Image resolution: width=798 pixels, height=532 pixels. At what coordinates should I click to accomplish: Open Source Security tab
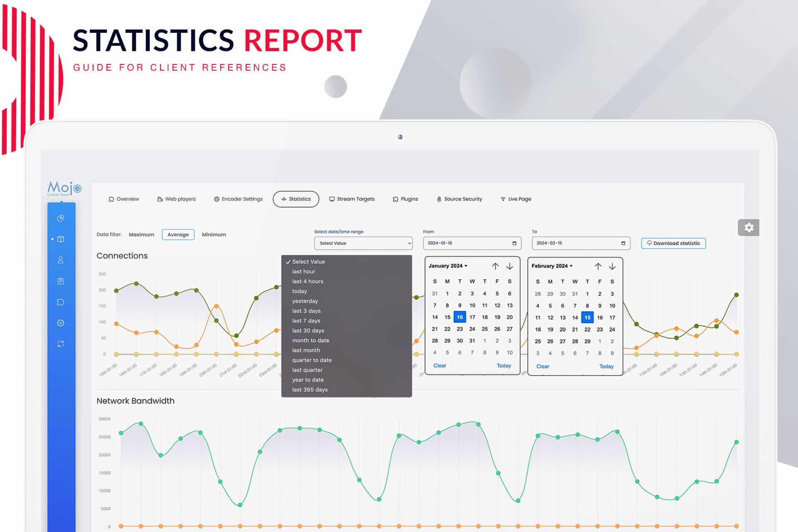(459, 199)
